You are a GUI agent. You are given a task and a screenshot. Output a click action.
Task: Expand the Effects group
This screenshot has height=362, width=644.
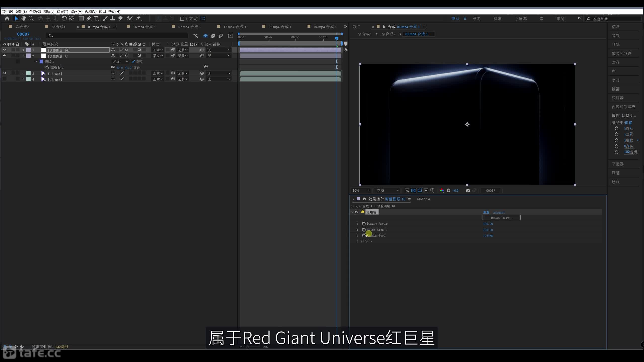coord(358,241)
